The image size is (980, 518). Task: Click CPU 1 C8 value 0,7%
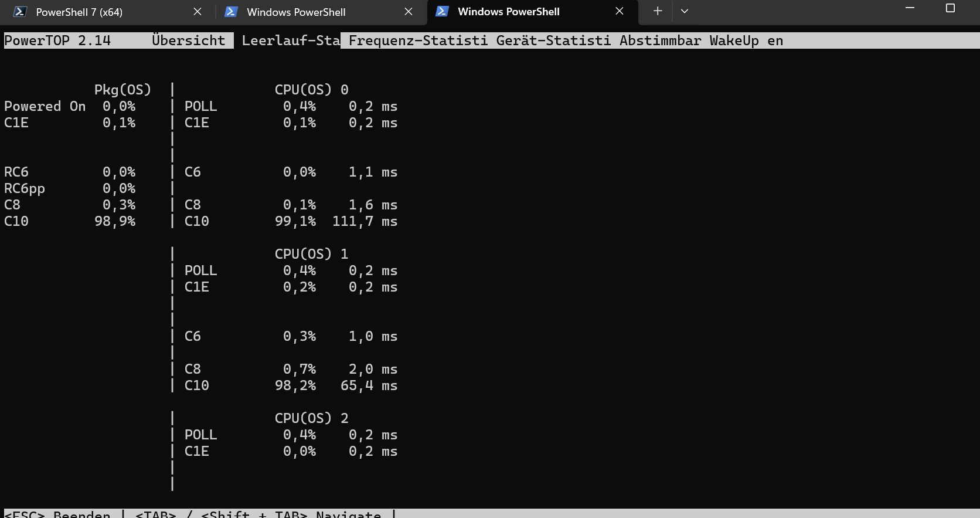point(300,369)
